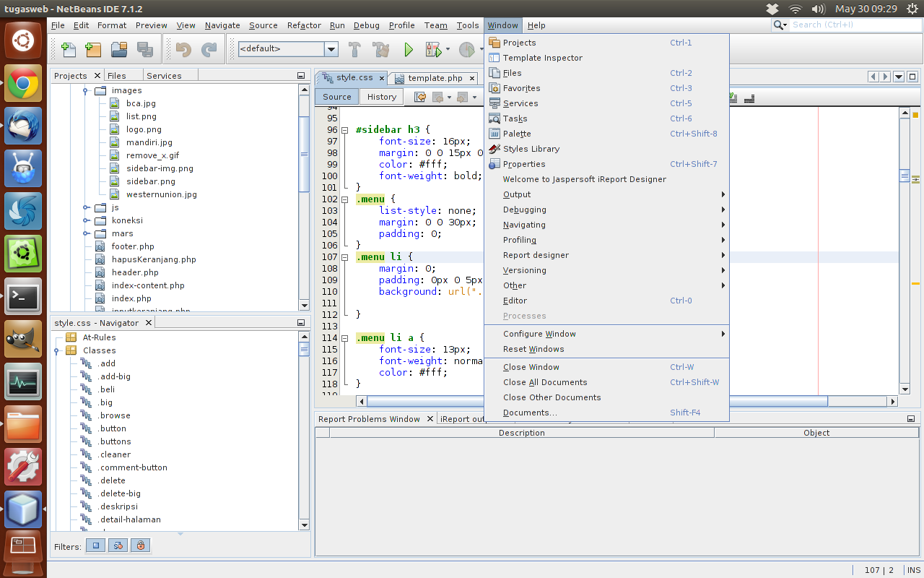Toggle the static members filter in Navigator
Viewport: 924px width, 578px height.
tap(118, 545)
